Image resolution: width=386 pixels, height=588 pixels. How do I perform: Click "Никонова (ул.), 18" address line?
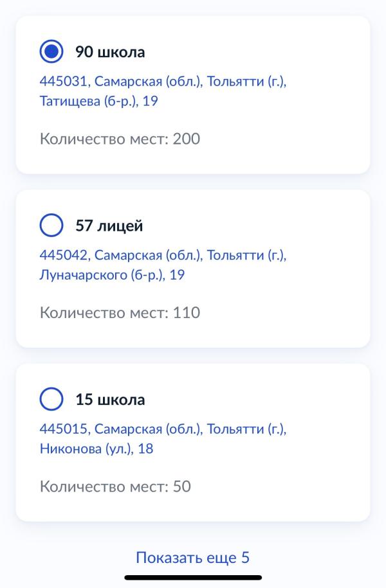[96, 449]
